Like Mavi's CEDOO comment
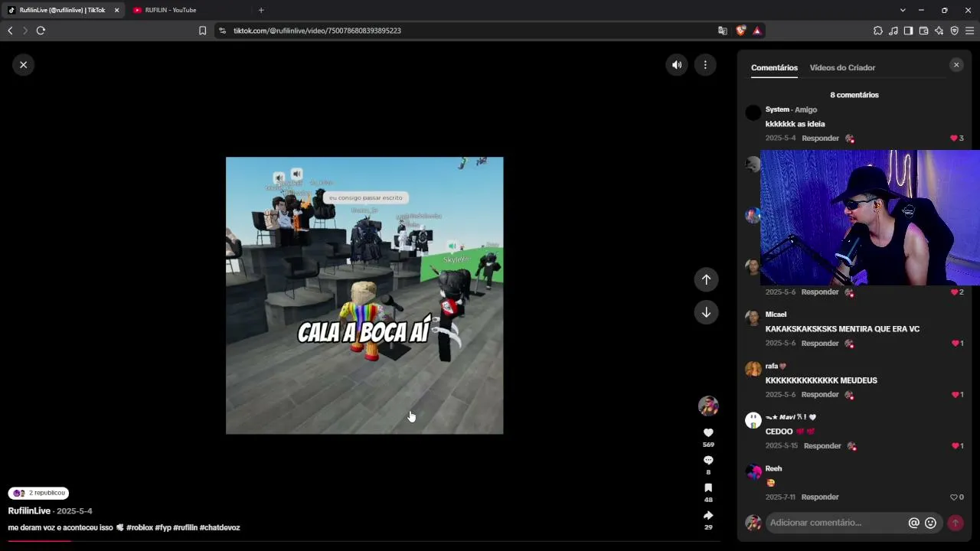 point(954,446)
